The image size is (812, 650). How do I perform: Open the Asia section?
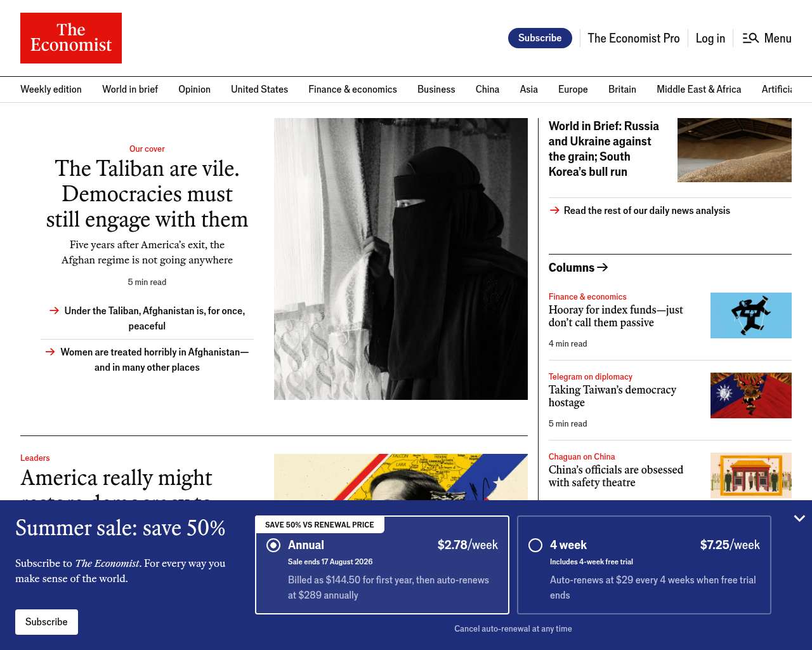(x=529, y=90)
